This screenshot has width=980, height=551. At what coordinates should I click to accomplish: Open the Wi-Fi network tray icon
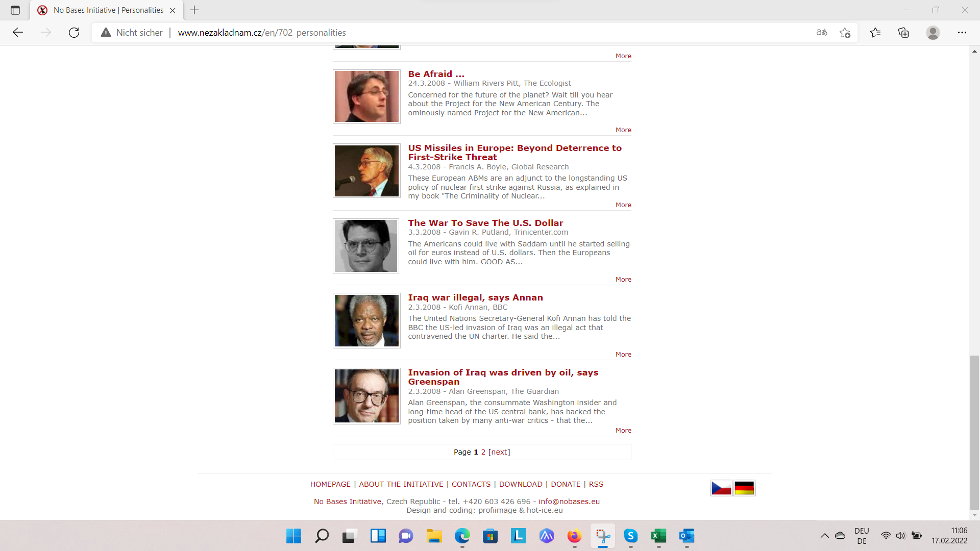click(886, 536)
